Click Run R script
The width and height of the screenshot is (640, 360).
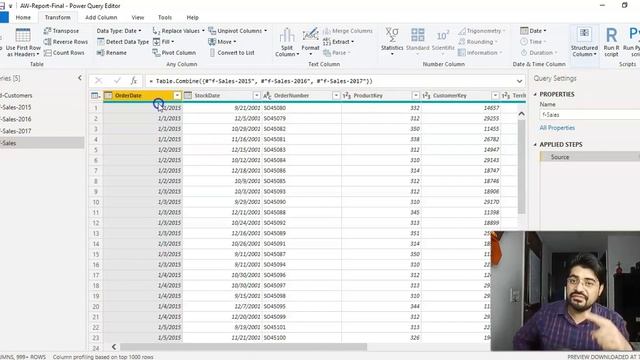click(611, 42)
